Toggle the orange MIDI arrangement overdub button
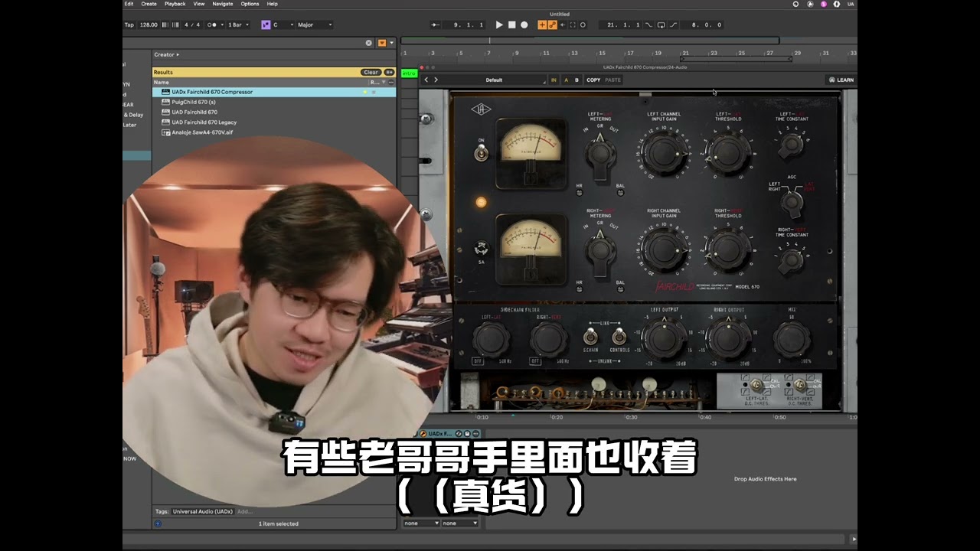The image size is (980, 551). [543, 24]
